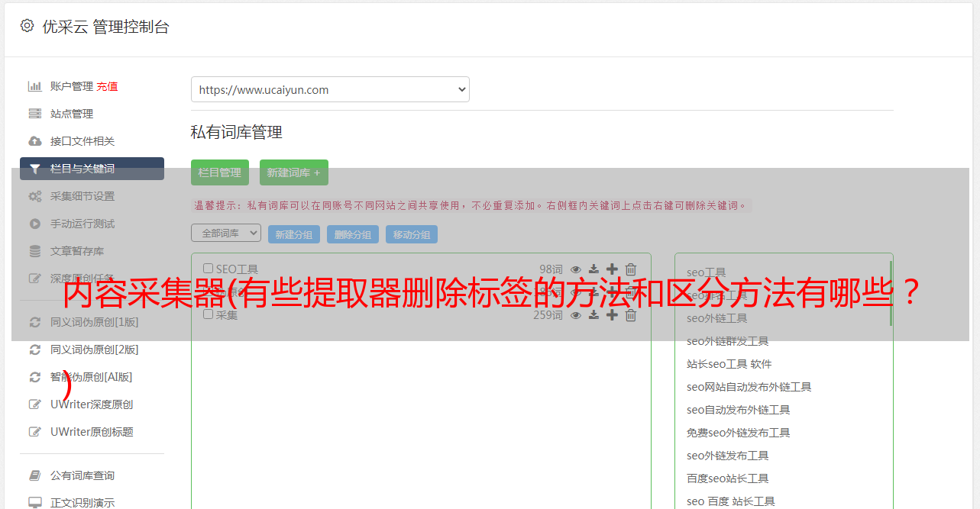This screenshot has height=509, width=980.
Task: Select keyword seo外链群发工具
Action: (x=727, y=341)
